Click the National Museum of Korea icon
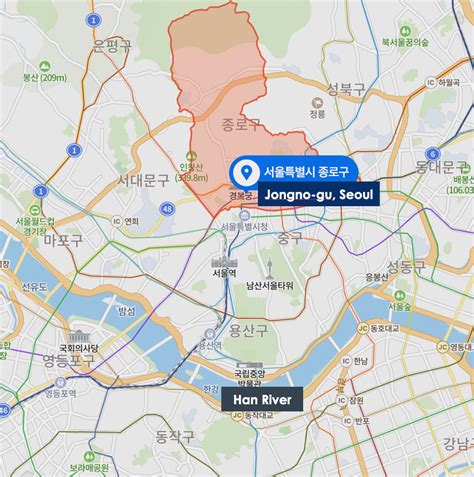Viewport: 474px width, 477px height. 250,366
